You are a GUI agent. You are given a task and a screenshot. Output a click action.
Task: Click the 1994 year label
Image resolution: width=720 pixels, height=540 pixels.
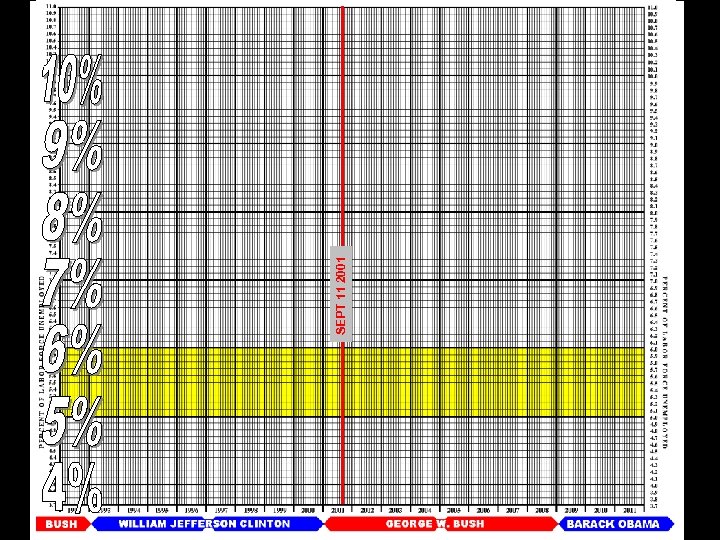133,510
